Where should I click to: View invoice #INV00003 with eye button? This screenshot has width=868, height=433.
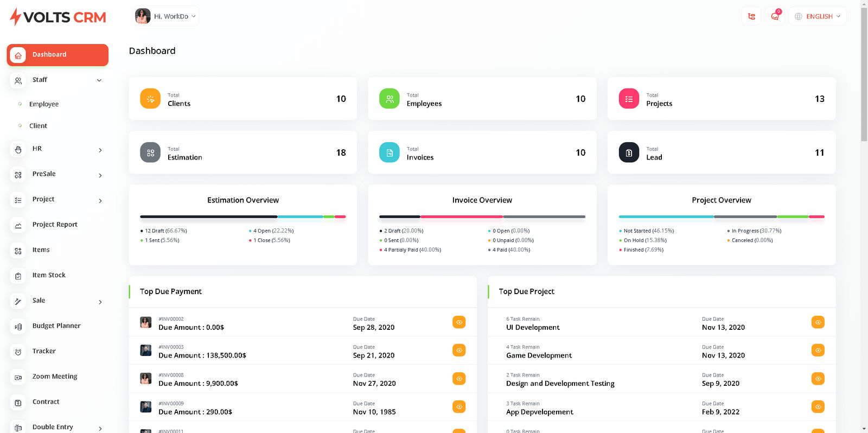coord(459,351)
